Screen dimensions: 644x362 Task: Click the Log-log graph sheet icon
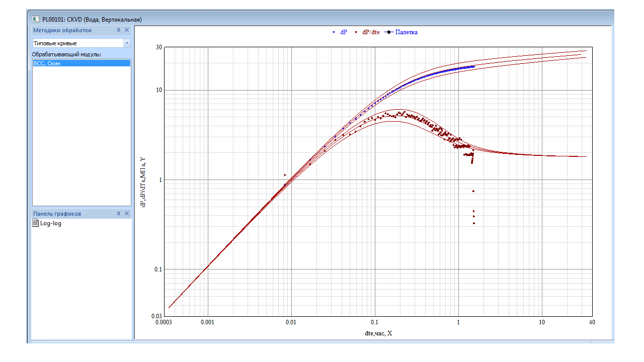coord(35,223)
